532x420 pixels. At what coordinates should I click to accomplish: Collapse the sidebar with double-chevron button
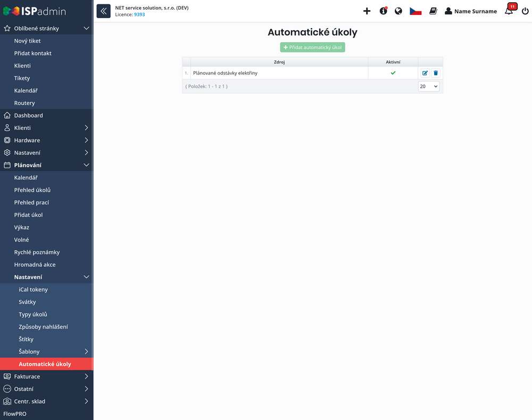click(x=103, y=11)
